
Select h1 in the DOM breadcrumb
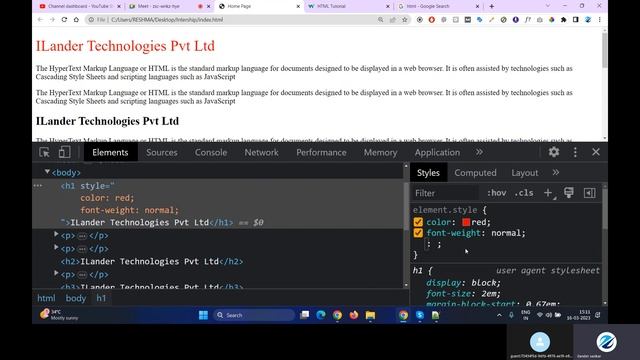[101, 298]
